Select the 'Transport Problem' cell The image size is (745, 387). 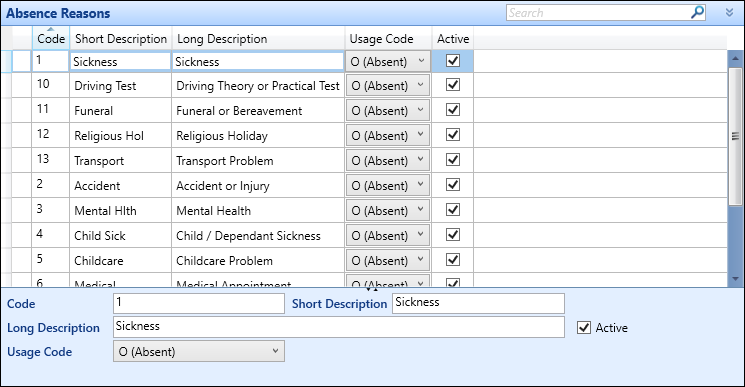(x=258, y=160)
